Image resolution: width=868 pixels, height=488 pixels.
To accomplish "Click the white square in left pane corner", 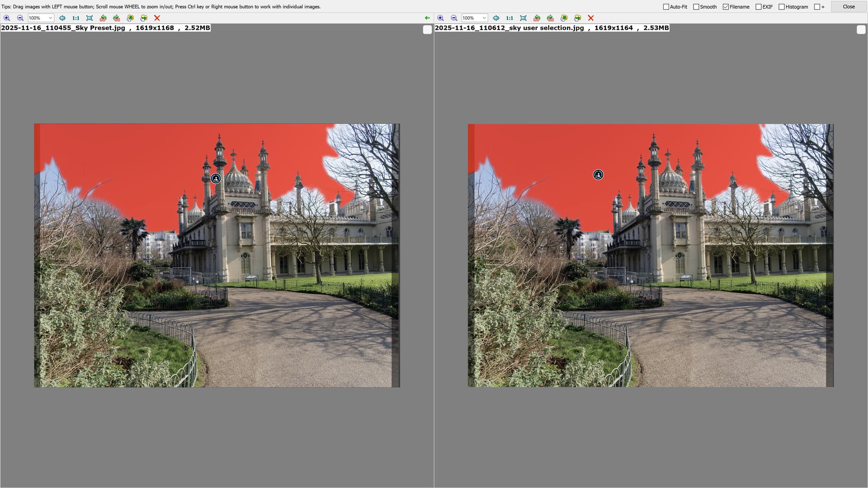I will 427,30.
